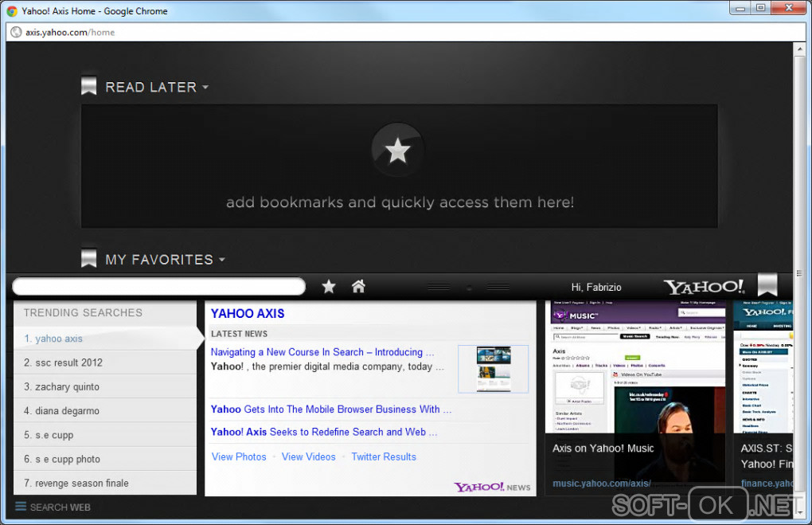
Task: Open 'Yahoo! Axis Seeks to Redefine Search' link
Action: (x=324, y=432)
